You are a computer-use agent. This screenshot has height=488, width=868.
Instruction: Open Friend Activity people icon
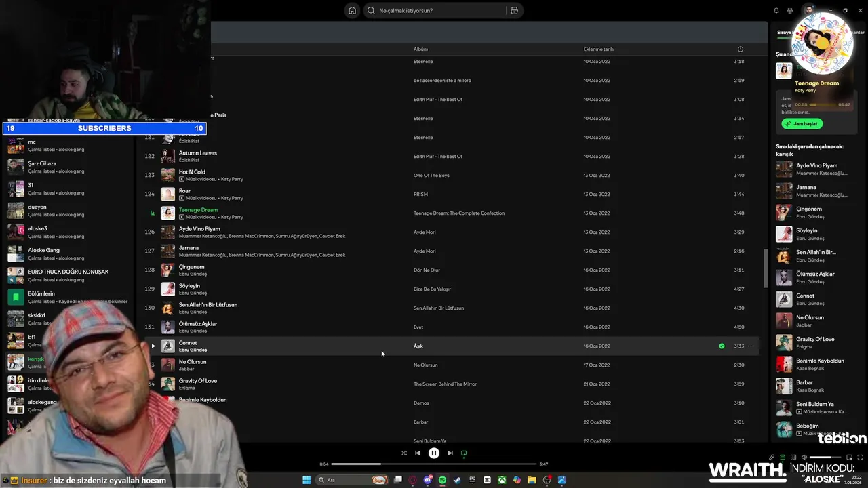(x=790, y=10)
